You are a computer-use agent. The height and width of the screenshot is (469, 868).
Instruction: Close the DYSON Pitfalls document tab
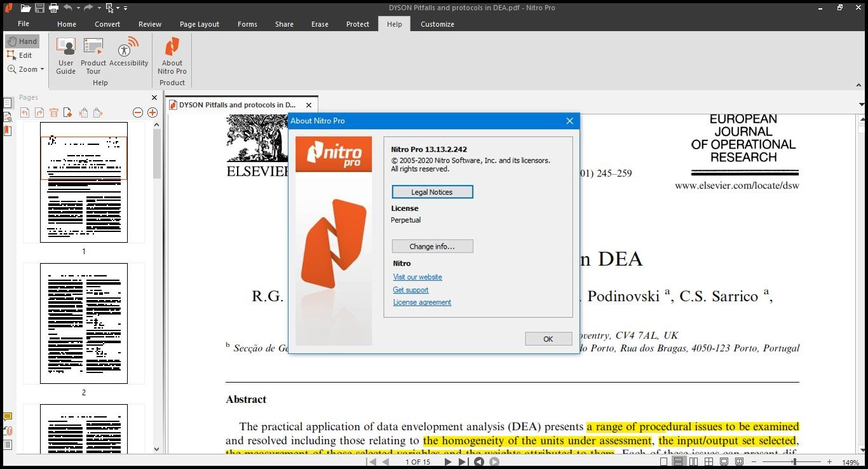[309, 105]
